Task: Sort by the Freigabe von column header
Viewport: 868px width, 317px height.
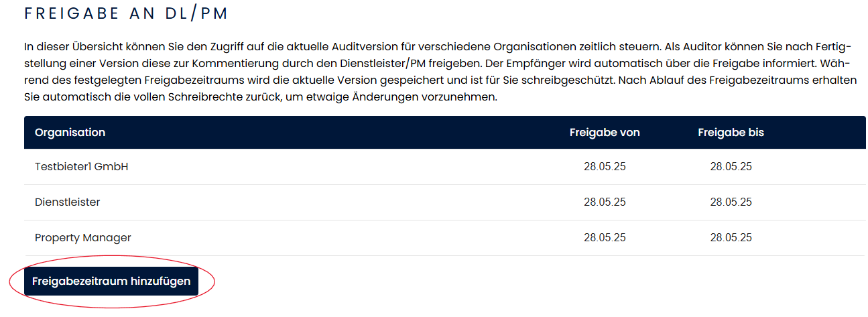Action: click(x=605, y=133)
